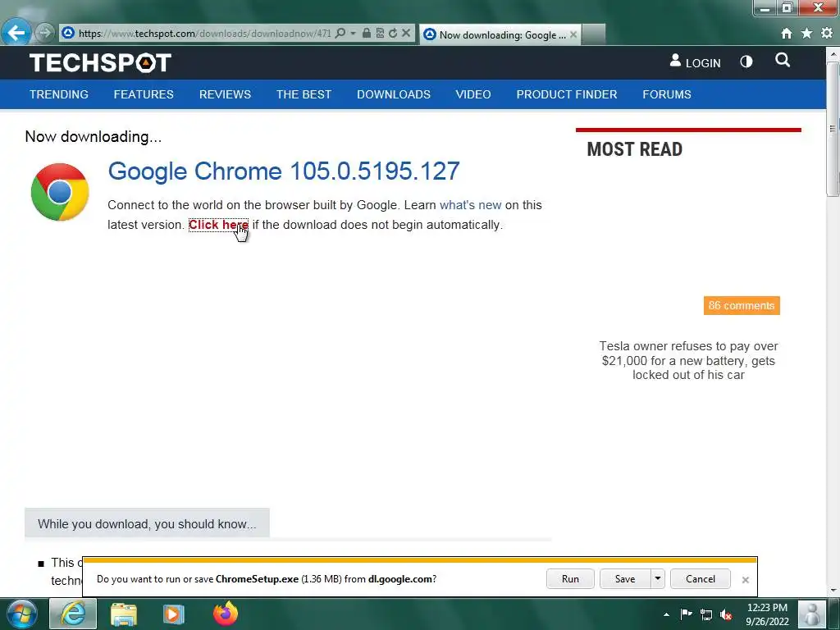Open the REVIEWS menu item

point(225,94)
